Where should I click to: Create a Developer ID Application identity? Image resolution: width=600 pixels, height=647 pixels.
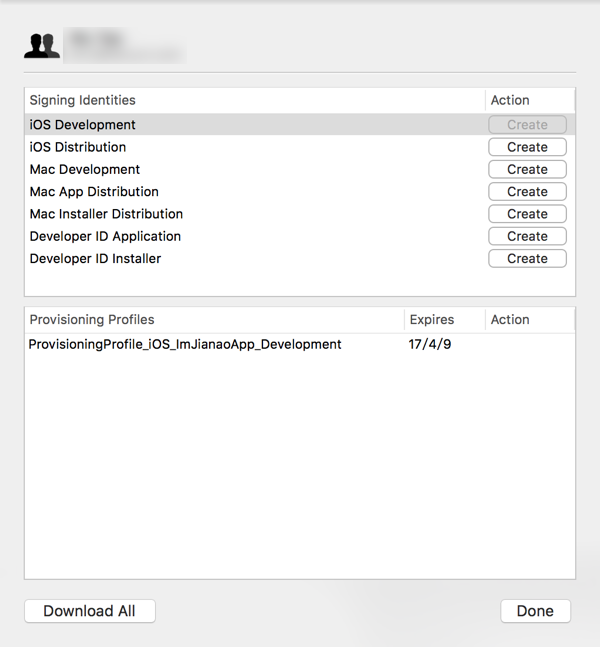point(527,236)
